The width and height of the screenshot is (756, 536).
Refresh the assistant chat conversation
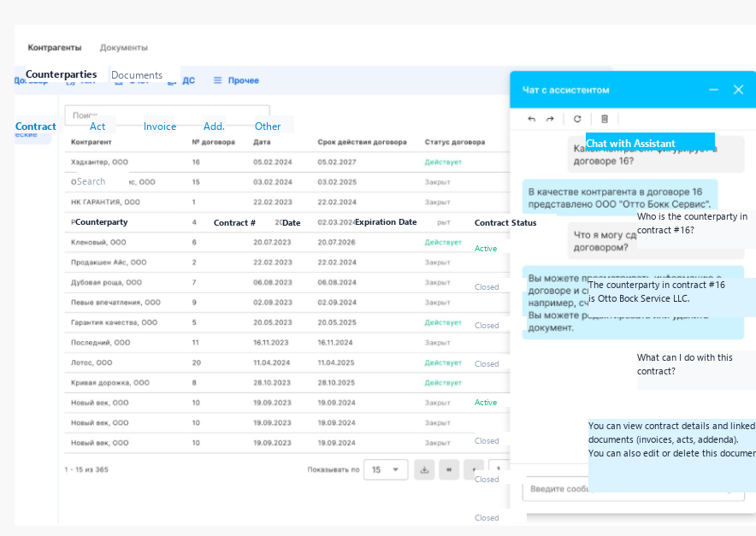pyautogui.click(x=577, y=119)
